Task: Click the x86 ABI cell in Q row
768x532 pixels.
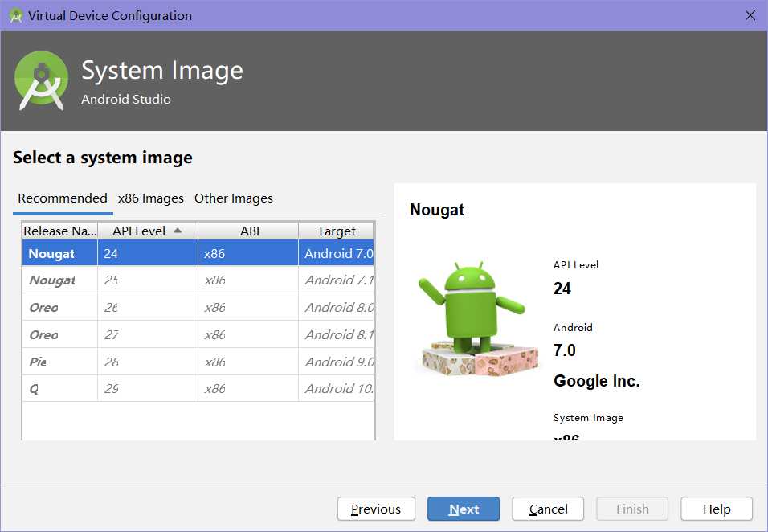Action: pyautogui.click(x=248, y=388)
